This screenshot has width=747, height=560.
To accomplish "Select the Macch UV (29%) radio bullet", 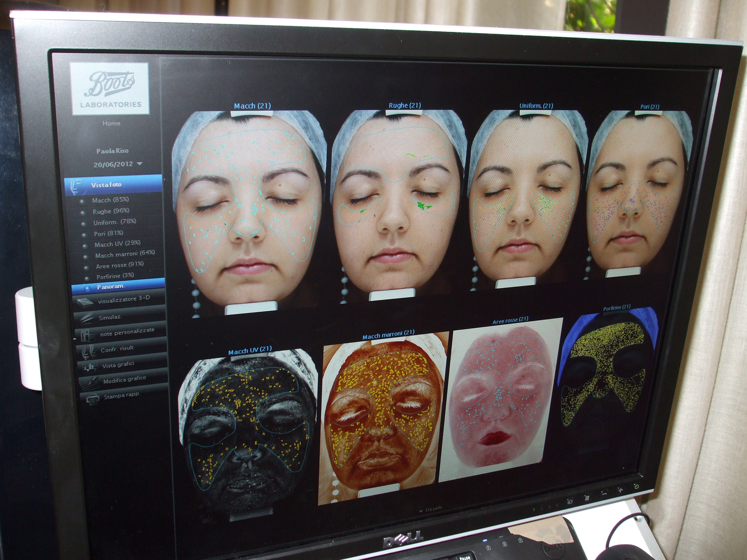I will [85, 246].
